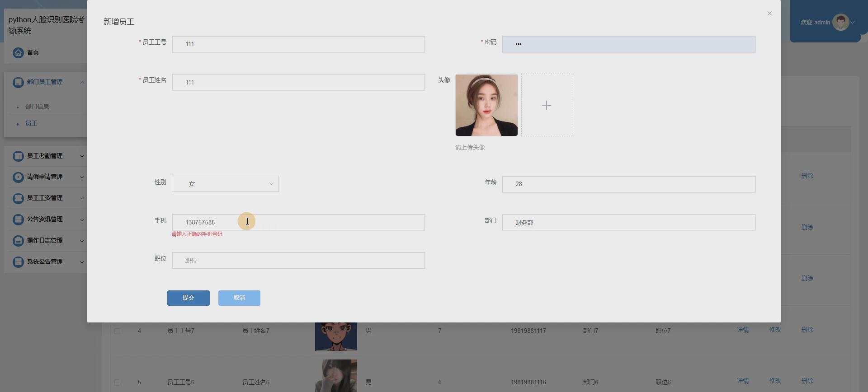Click the 员工考勤管理 sidebar icon
Viewport: 868px width, 392px height.
18,156
